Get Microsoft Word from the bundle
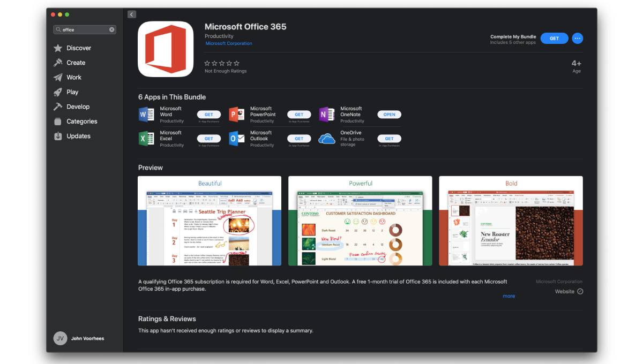643x364 pixels. 208,114
